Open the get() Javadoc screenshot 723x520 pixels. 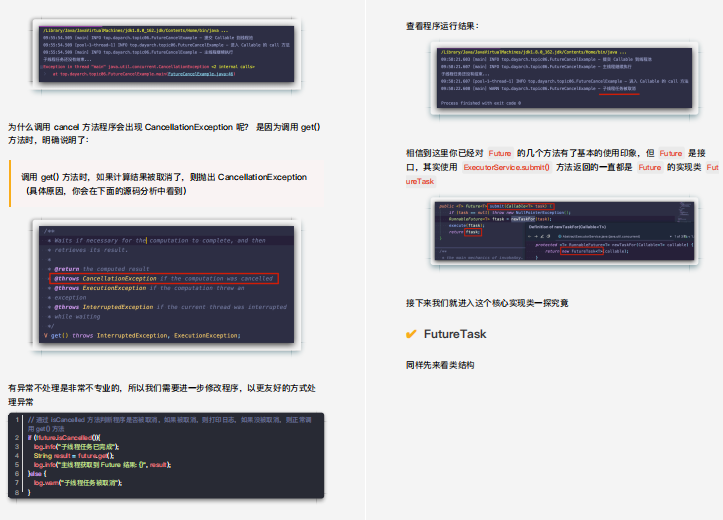pyautogui.click(x=166, y=284)
